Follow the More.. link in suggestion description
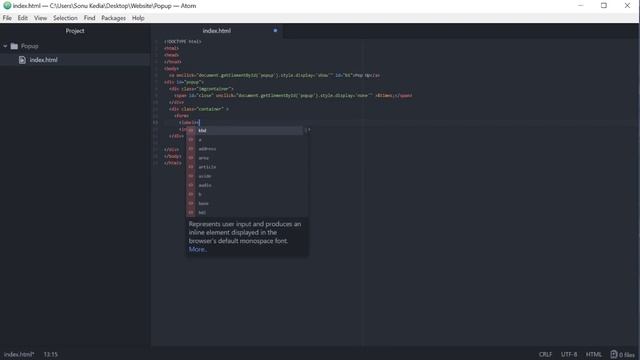 [x=198, y=249]
